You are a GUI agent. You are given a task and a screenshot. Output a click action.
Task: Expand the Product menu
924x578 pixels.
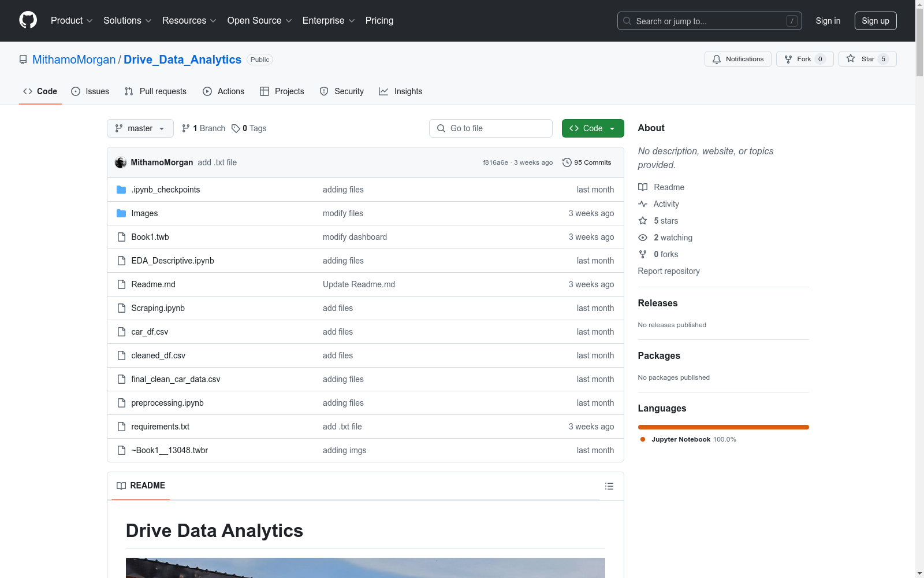tap(72, 21)
